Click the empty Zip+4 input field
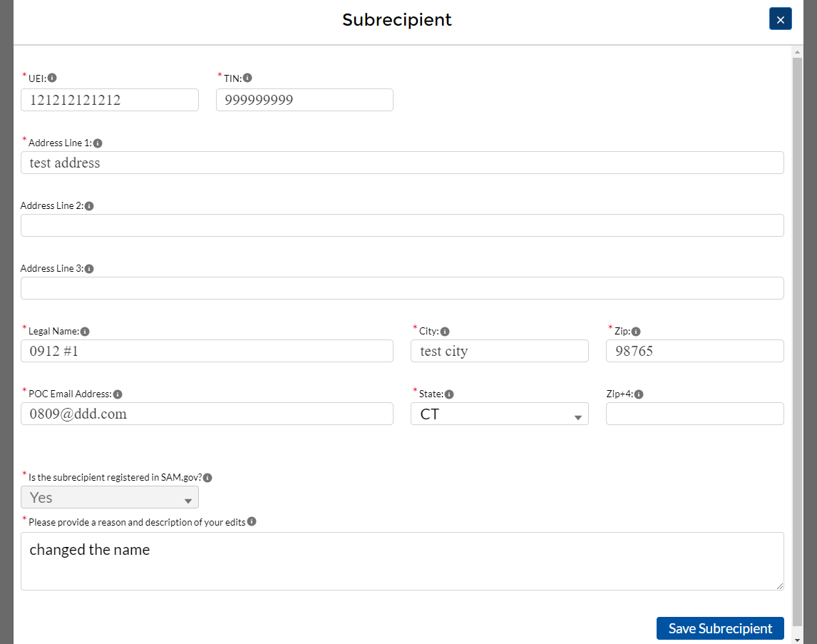 tap(694, 414)
